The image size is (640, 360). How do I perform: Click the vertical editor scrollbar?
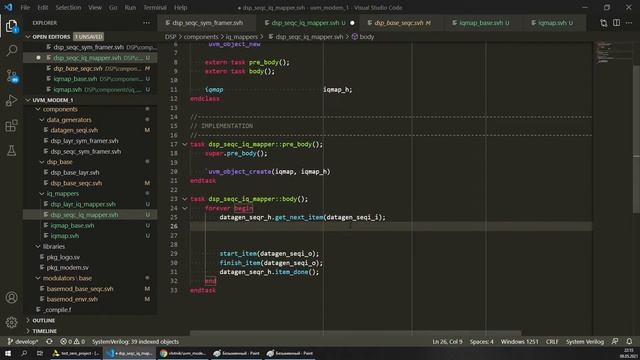tap(636, 139)
